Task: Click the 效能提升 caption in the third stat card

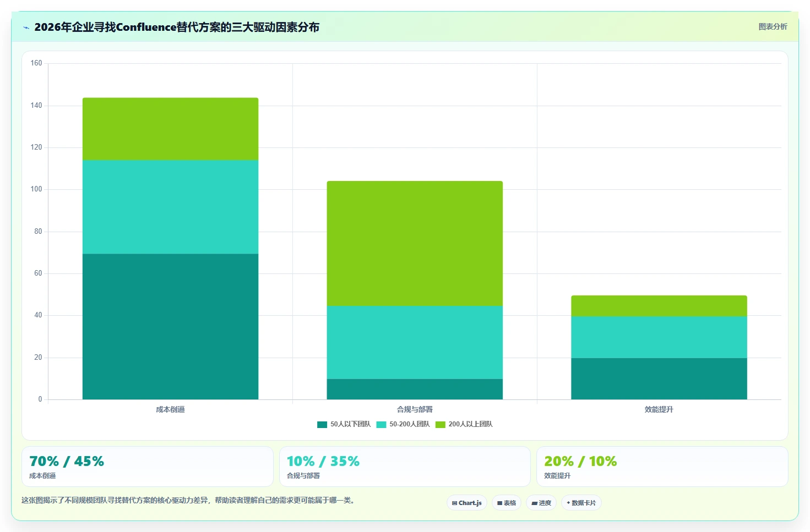Action: (557, 476)
